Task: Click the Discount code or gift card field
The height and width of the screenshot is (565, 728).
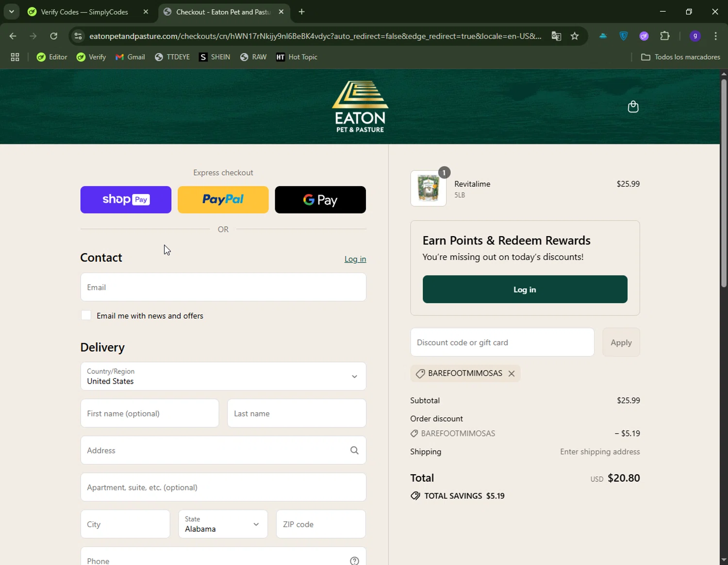Action: [502, 342]
